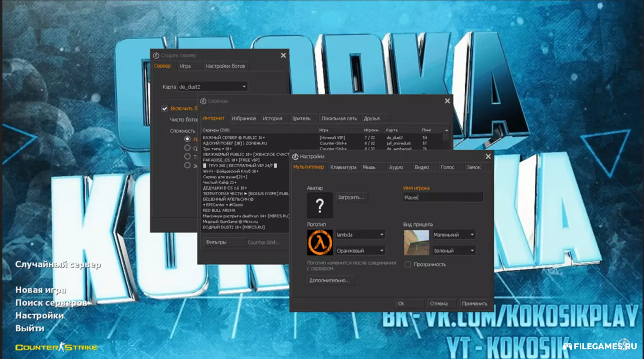
Task: Click the avatar question-mark thumbnail
Action: pyautogui.click(x=320, y=205)
